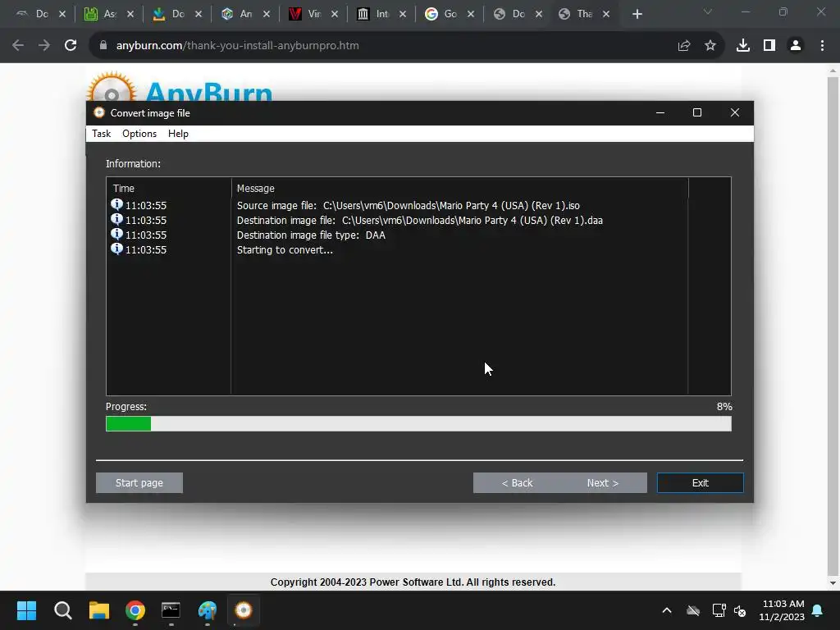Screen dimensions: 840x630
Task: Expand the Chrome tab search chevron
Action: [x=708, y=11]
